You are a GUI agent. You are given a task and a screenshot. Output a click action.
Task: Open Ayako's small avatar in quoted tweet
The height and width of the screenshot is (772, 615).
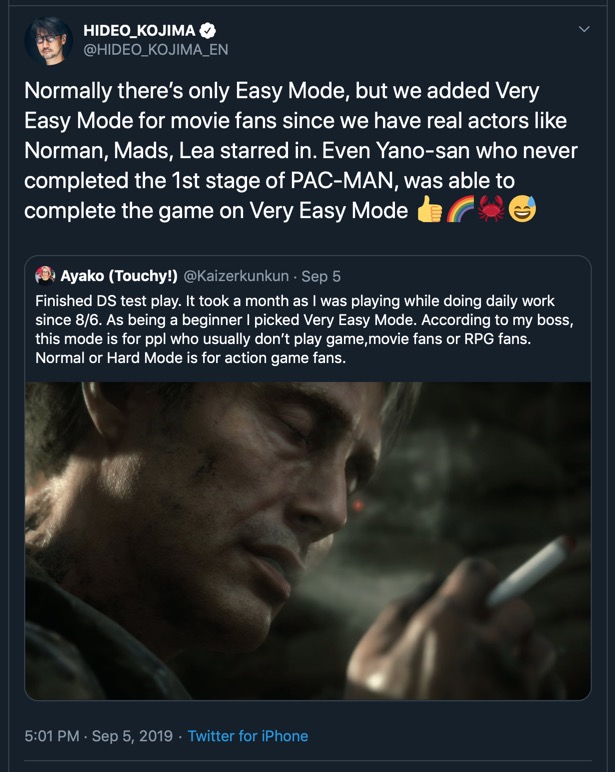point(45,275)
